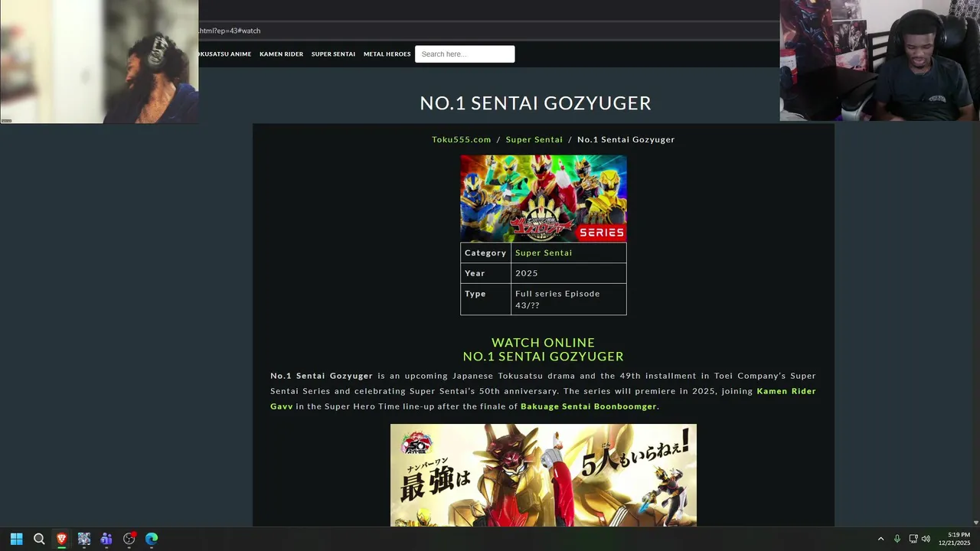Select the 'Category' table label

(x=485, y=253)
